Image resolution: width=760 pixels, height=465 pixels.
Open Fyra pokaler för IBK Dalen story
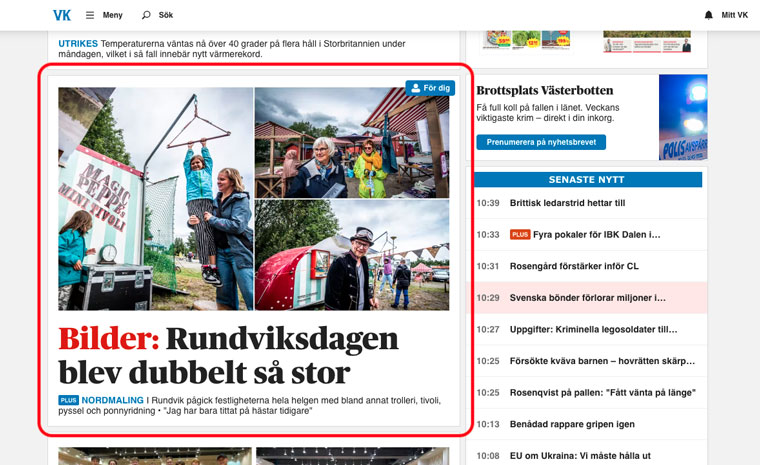pos(597,235)
